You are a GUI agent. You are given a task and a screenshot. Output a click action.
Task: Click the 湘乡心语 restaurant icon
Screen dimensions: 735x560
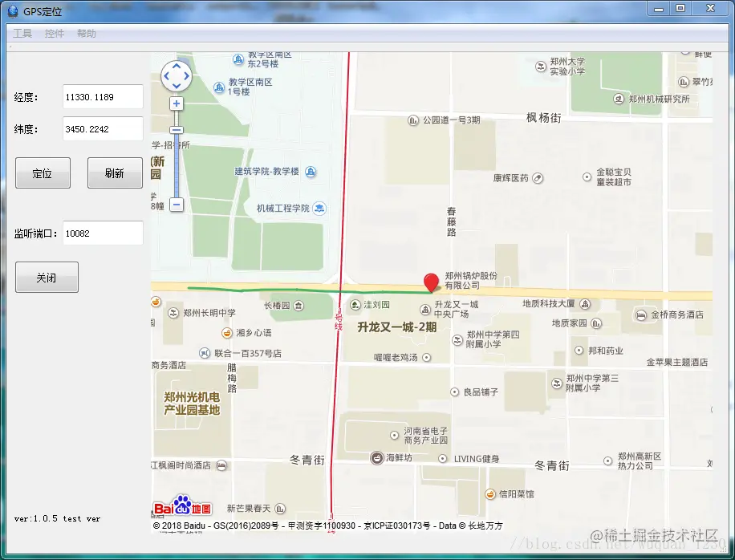pyautogui.click(x=227, y=333)
